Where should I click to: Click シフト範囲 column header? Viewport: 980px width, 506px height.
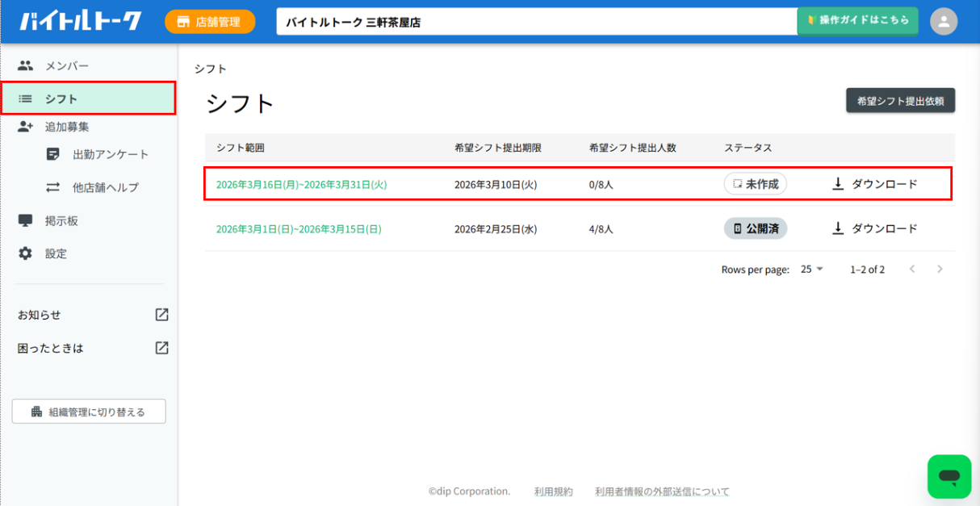(x=241, y=148)
